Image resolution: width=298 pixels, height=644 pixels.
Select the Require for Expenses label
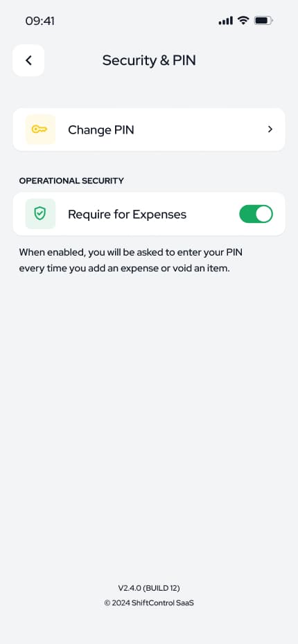point(127,215)
